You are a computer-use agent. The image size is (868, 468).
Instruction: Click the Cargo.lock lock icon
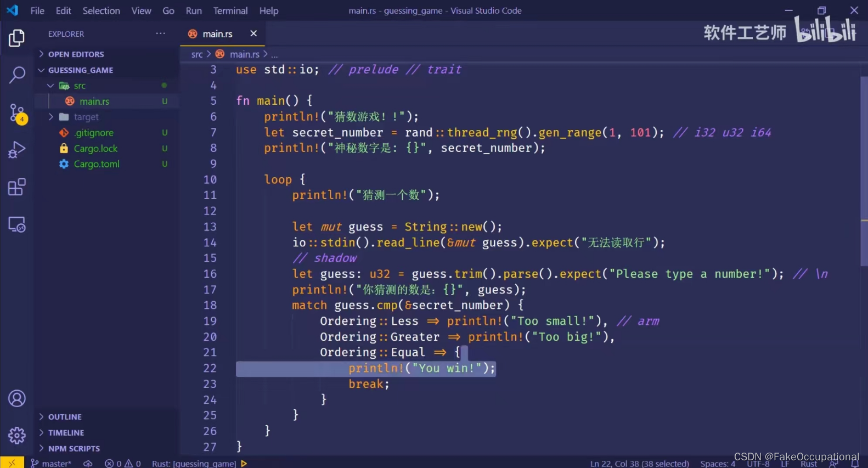tap(64, 148)
